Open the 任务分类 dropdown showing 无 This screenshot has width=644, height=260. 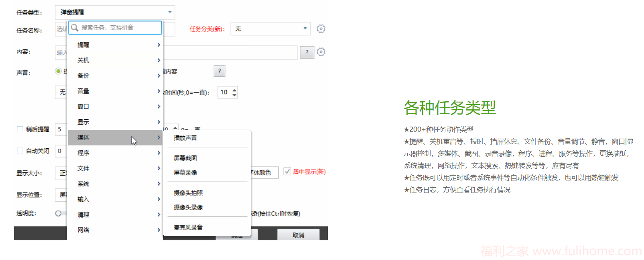[x=270, y=29]
